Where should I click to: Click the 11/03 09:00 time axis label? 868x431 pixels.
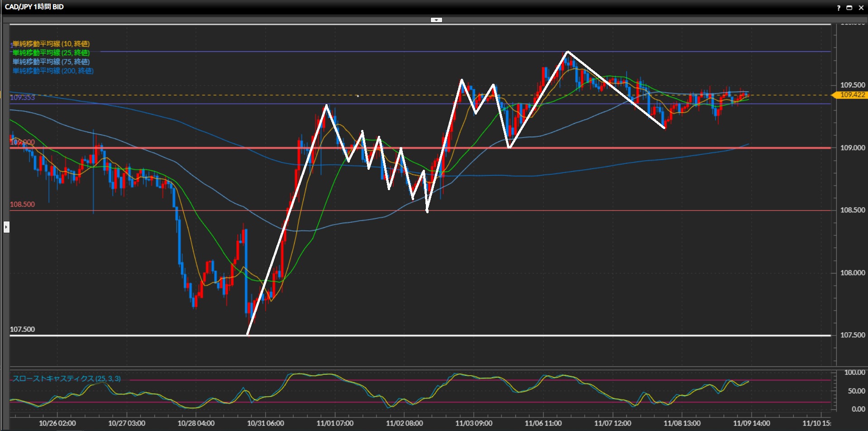pos(473,423)
